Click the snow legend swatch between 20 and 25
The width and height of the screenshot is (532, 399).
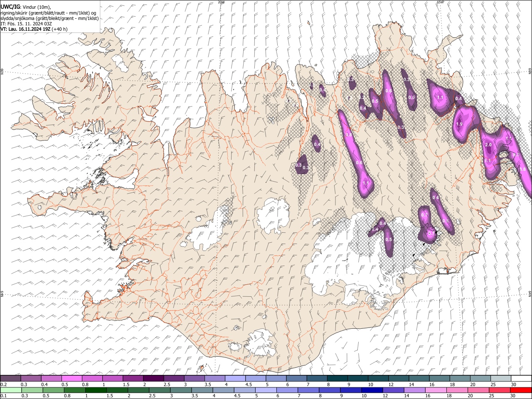click(x=480, y=378)
